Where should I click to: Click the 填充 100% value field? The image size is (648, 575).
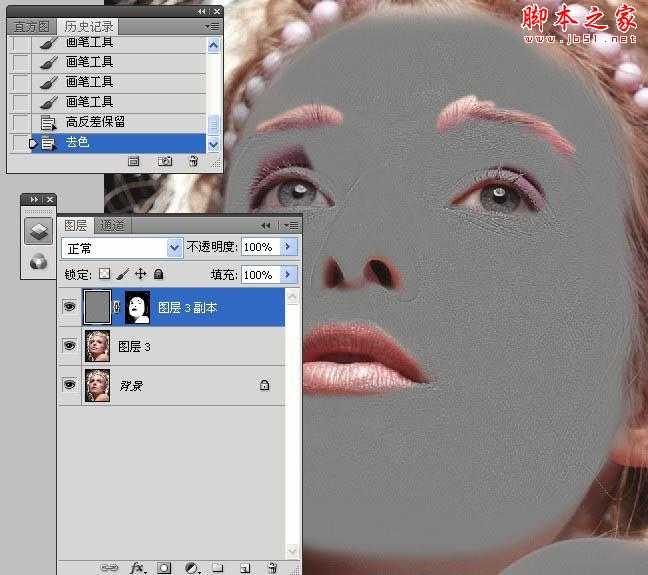coord(260,275)
